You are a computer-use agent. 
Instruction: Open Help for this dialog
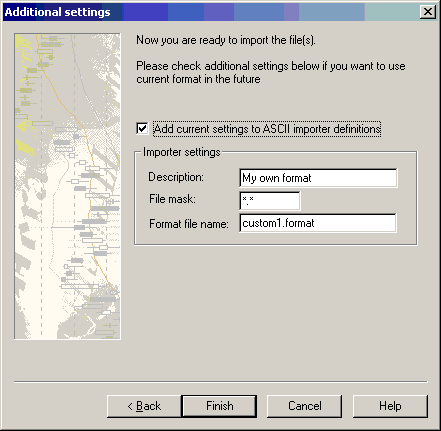coord(390,406)
